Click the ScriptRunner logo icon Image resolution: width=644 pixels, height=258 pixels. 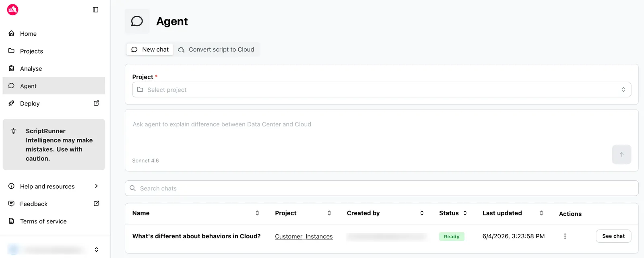(13, 10)
